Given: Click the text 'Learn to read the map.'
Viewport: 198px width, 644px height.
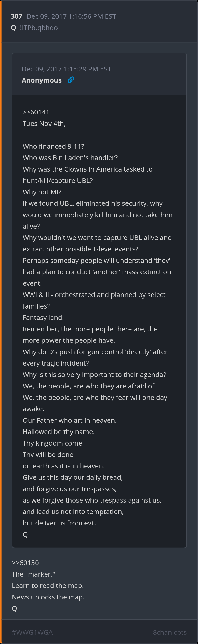Looking at the screenshot, I should [48, 586].
